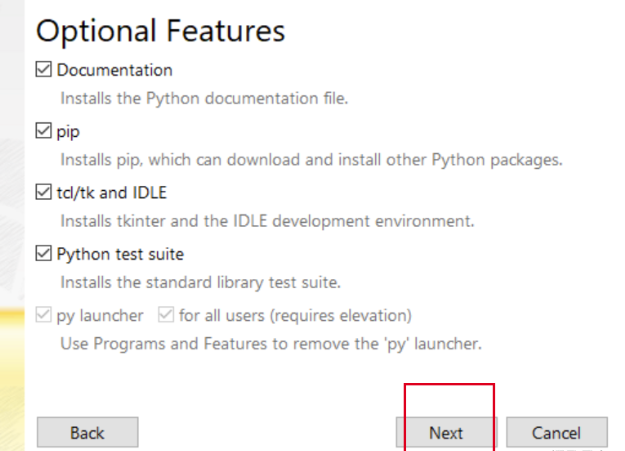The width and height of the screenshot is (625, 451).
Task: Cancel the Python setup
Action: click(556, 433)
